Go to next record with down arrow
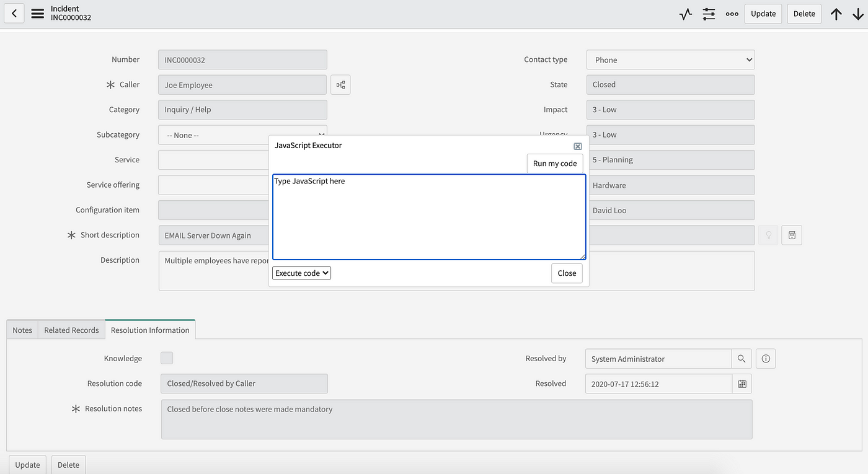 pos(858,14)
